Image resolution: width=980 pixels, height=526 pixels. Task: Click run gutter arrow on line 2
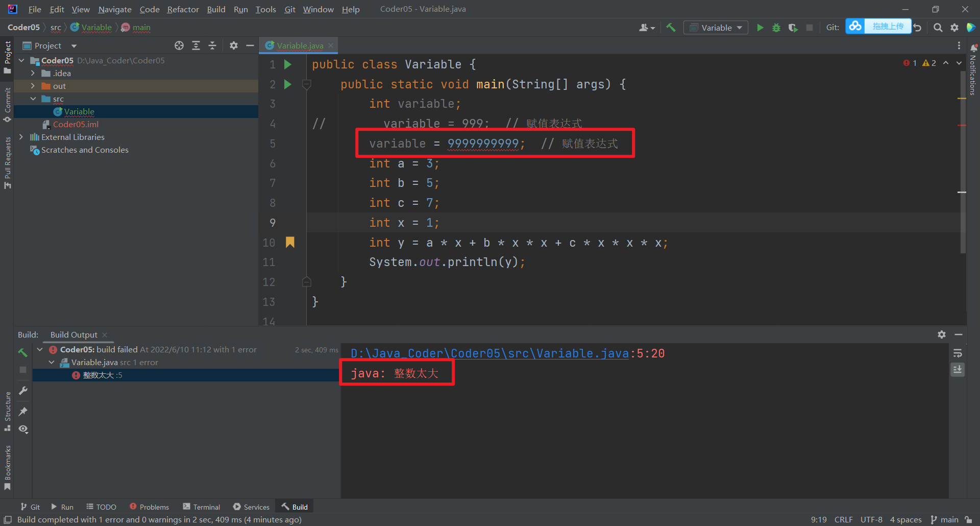tap(288, 84)
